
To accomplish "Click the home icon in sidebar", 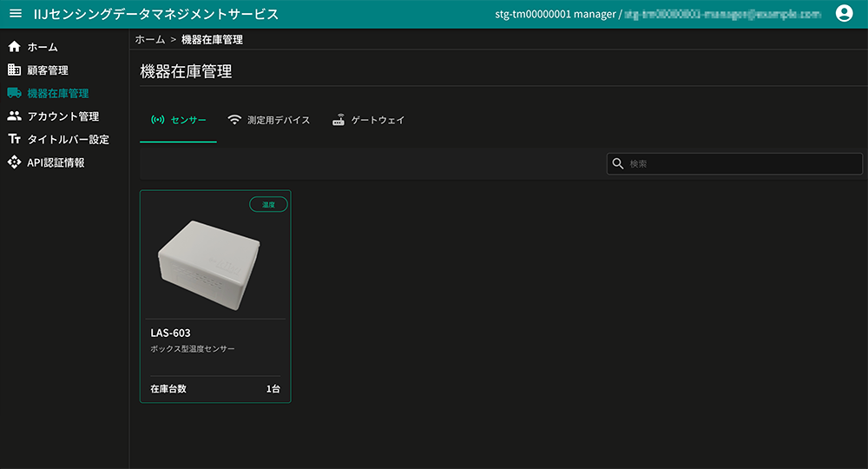I will coord(14,47).
